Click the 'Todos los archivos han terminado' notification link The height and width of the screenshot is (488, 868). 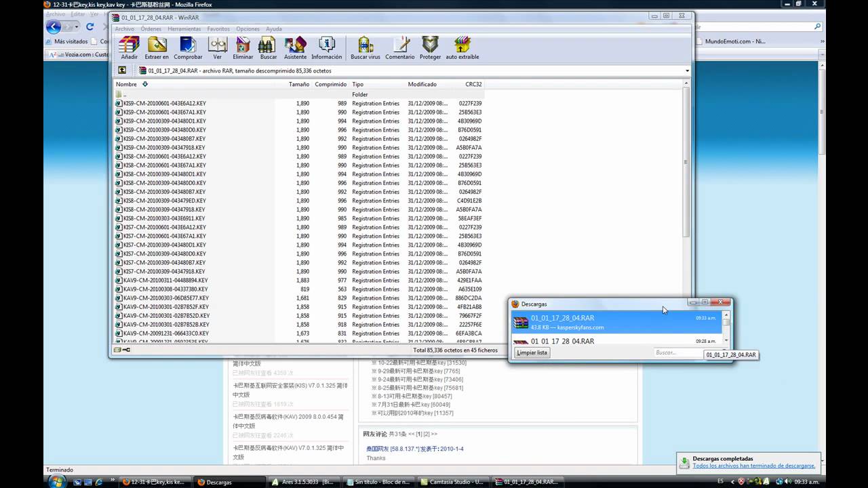(x=753, y=466)
